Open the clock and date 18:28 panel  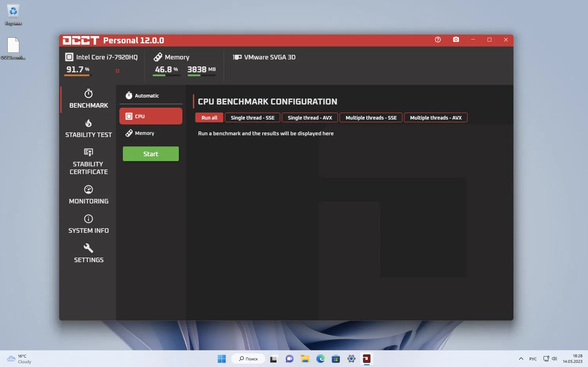[573, 359]
